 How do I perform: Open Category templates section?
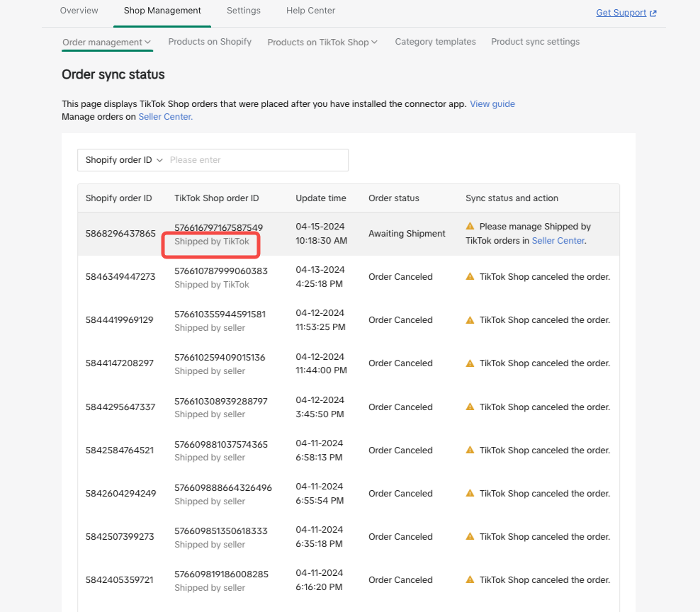pos(435,42)
